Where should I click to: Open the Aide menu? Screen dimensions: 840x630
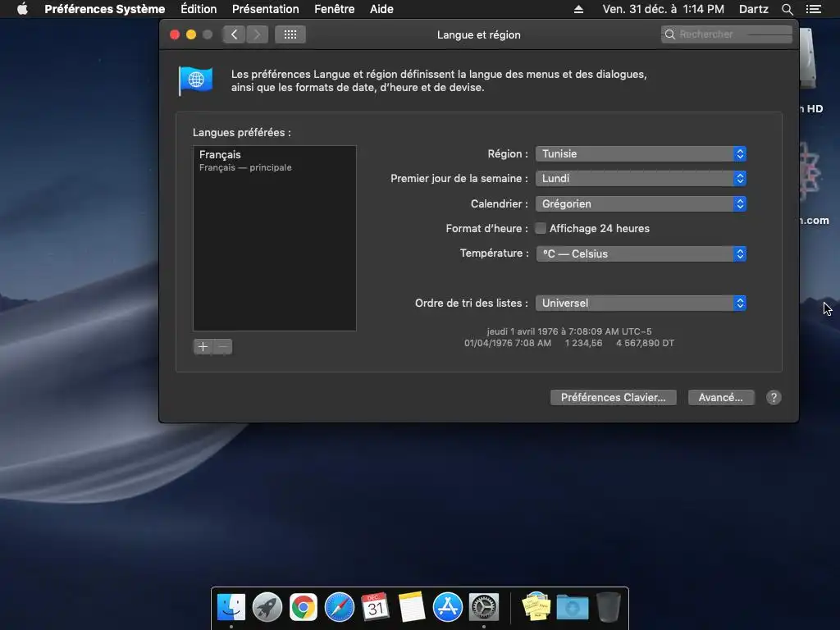point(381,9)
